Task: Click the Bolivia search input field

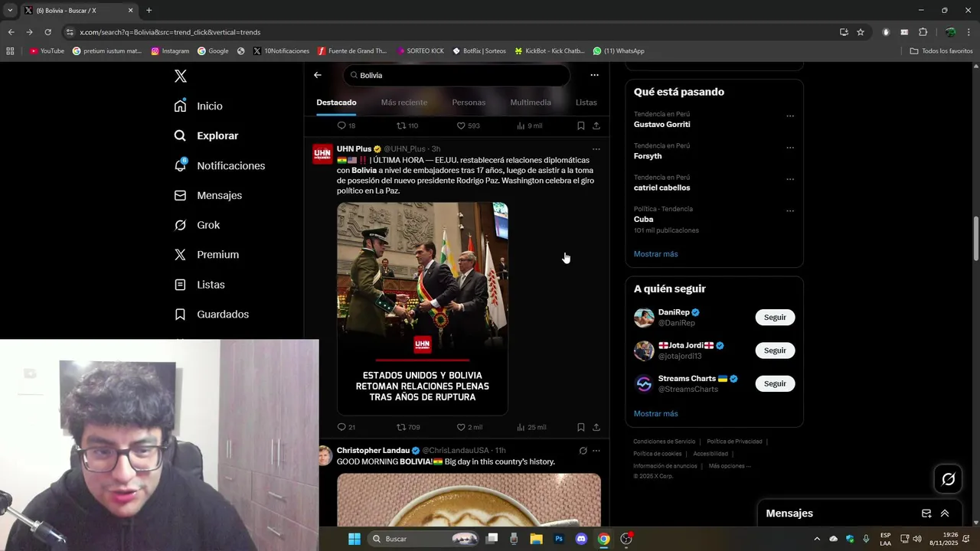Action: 457,75
